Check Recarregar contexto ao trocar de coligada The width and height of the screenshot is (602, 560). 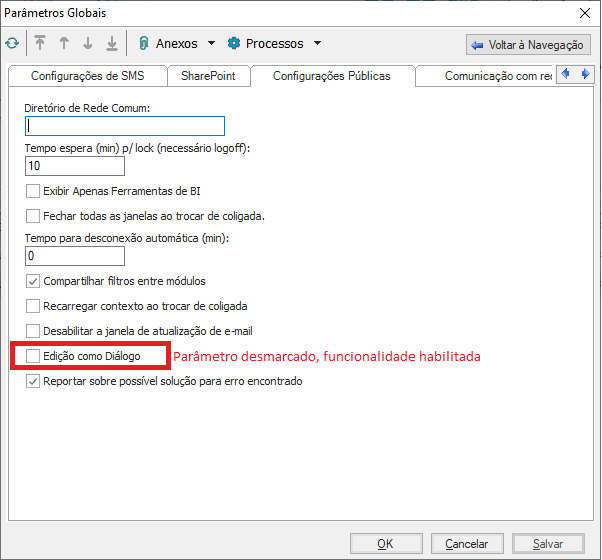33,306
